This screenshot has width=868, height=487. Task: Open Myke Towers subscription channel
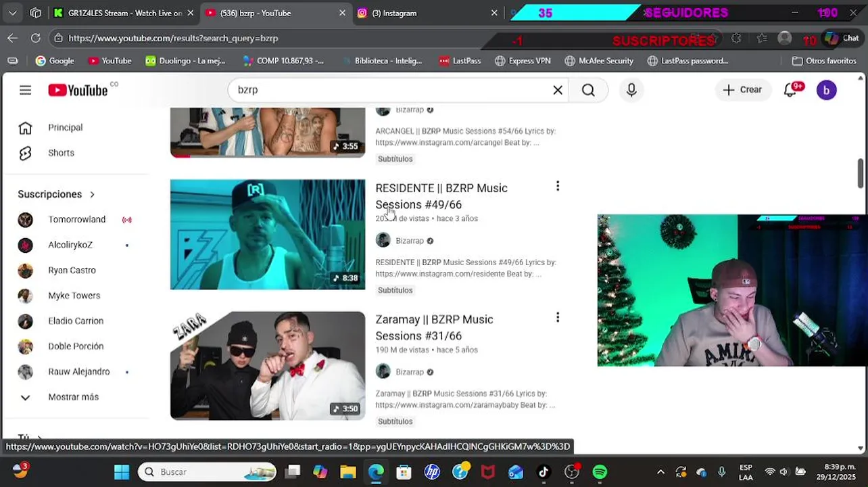coord(74,296)
